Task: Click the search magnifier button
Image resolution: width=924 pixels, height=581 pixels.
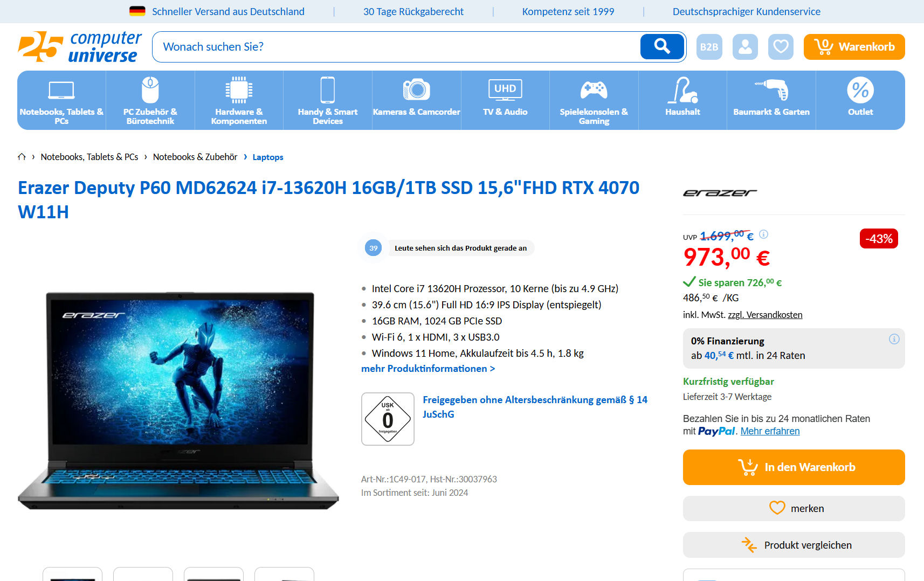Action: (x=662, y=47)
